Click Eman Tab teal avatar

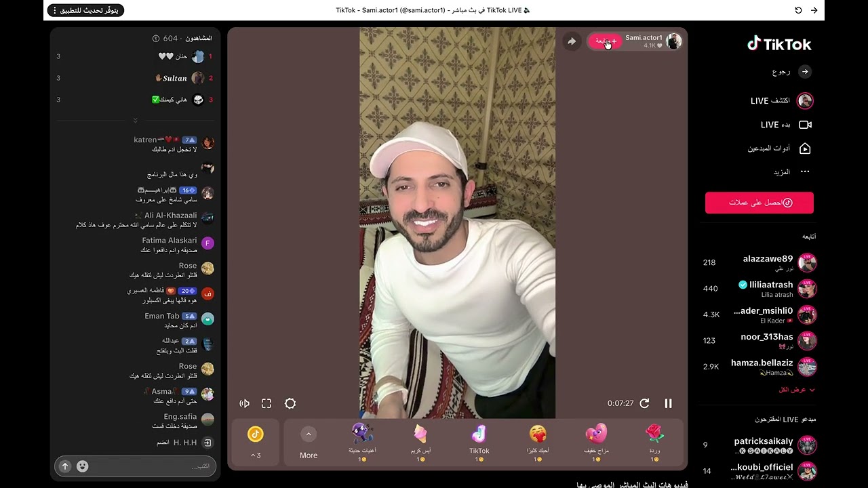(208, 319)
